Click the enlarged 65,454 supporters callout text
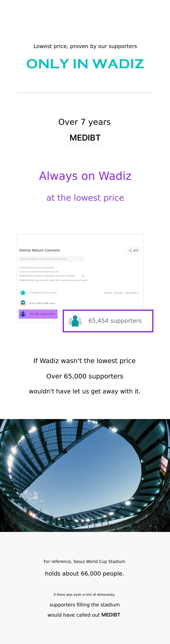 point(115,321)
